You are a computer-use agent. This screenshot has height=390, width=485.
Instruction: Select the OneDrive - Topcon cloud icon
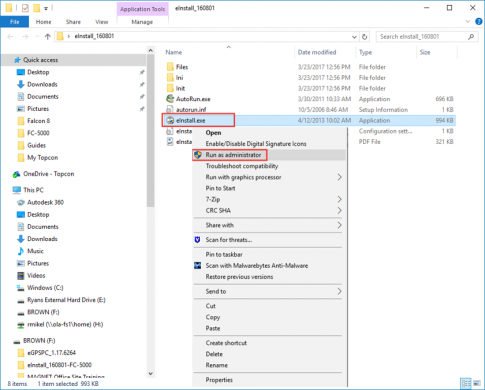click(16, 174)
